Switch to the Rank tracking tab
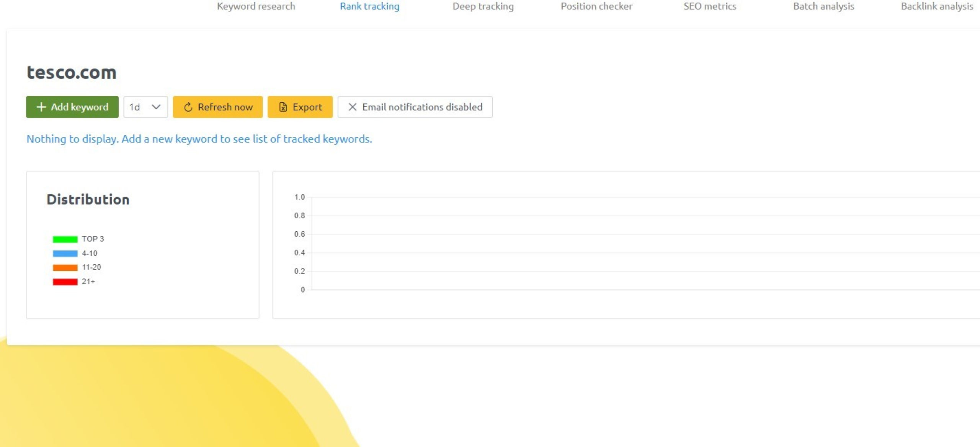The width and height of the screenshot is (980, 447). pos(369,6)
